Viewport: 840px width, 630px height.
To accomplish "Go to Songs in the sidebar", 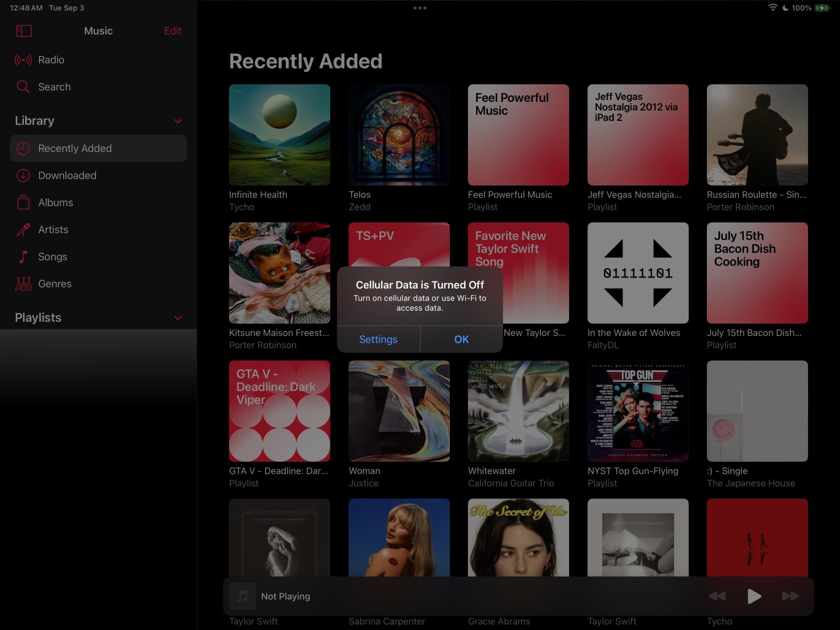I will [52, 257].
